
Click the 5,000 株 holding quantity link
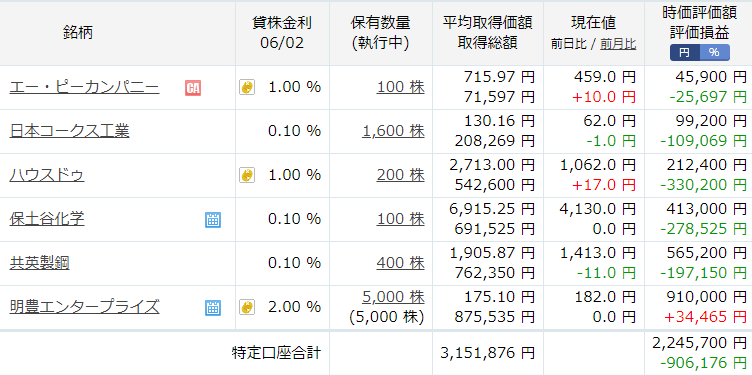(x=394, y=297)
